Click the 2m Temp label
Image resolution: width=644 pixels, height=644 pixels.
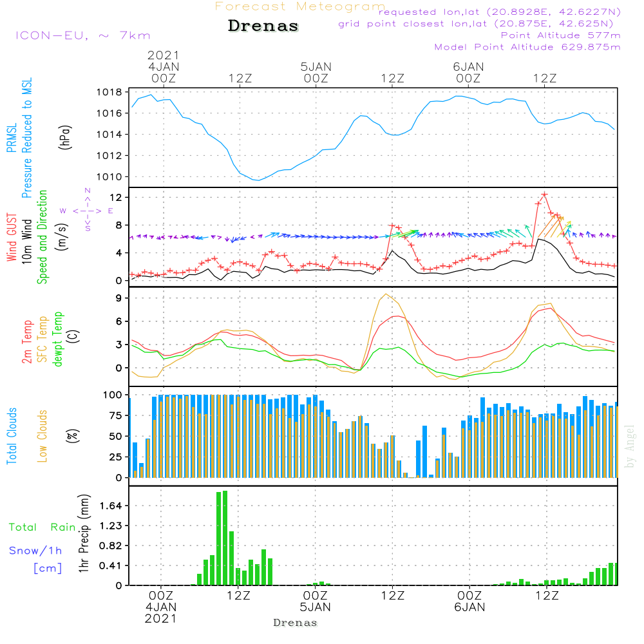click(x=26, y=342)
